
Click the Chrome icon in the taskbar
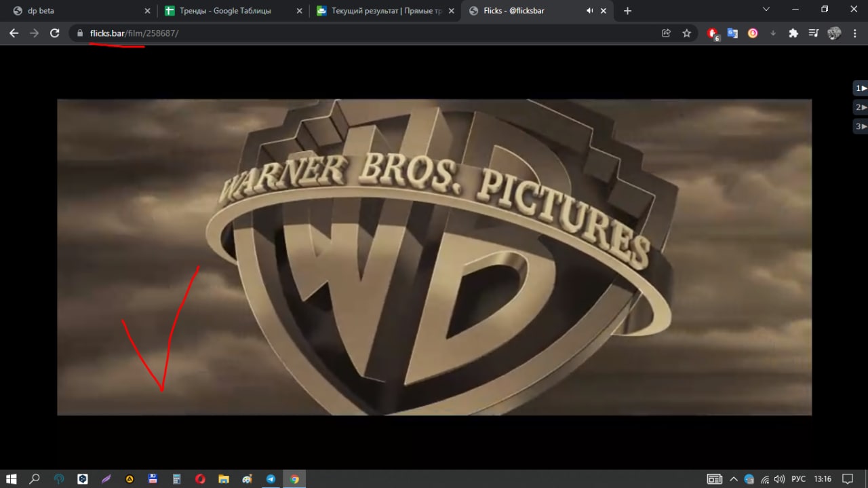(x=294, y=478)
